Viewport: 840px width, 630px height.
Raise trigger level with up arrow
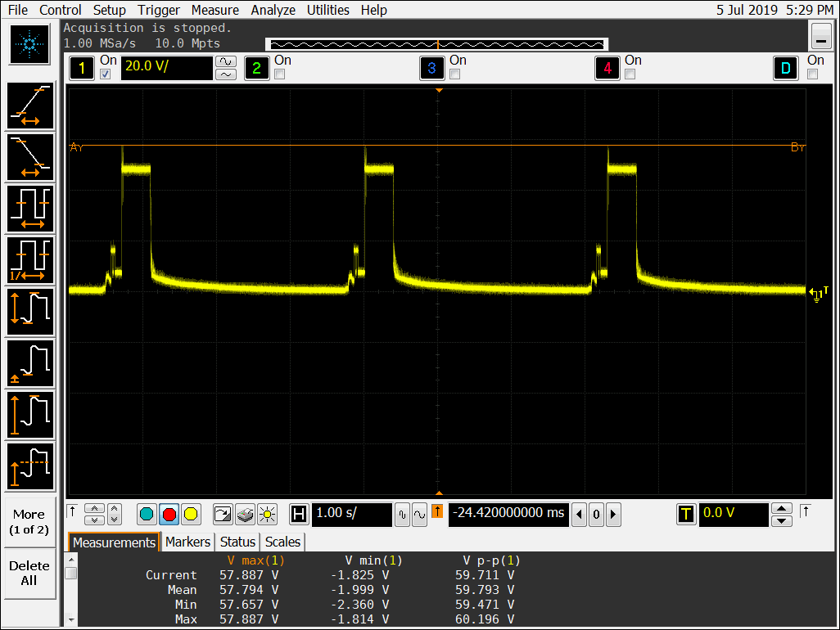pos(782,508)
